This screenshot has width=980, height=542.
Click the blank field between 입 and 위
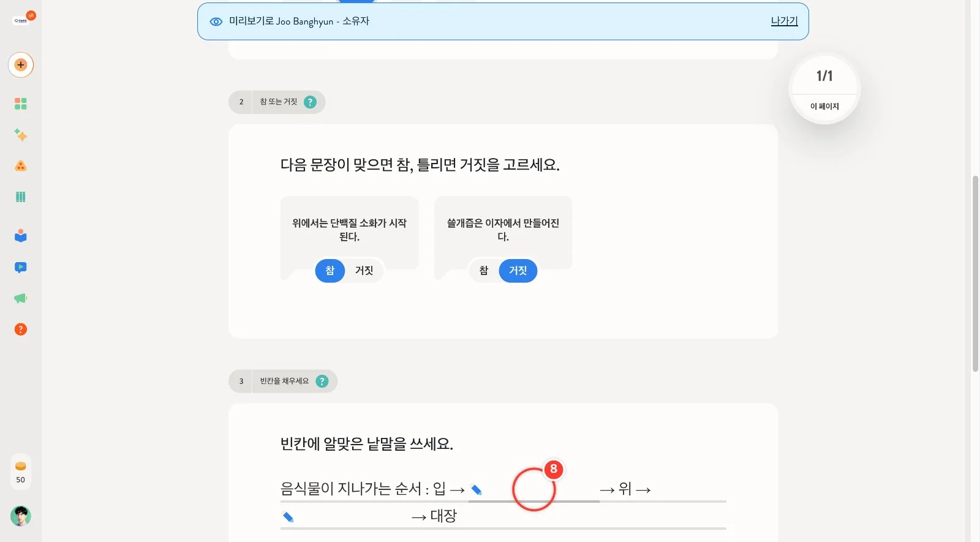(x=534, y=490)
